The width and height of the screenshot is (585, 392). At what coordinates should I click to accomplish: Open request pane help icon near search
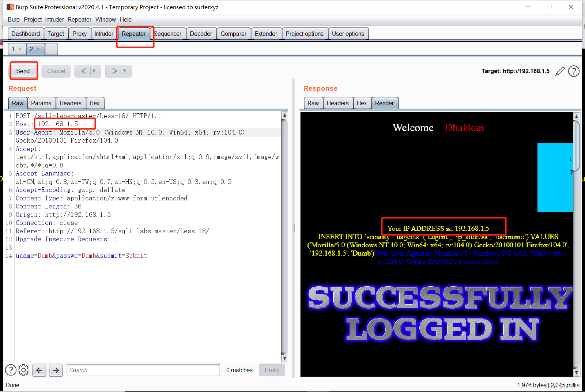[x=11, y=370]
